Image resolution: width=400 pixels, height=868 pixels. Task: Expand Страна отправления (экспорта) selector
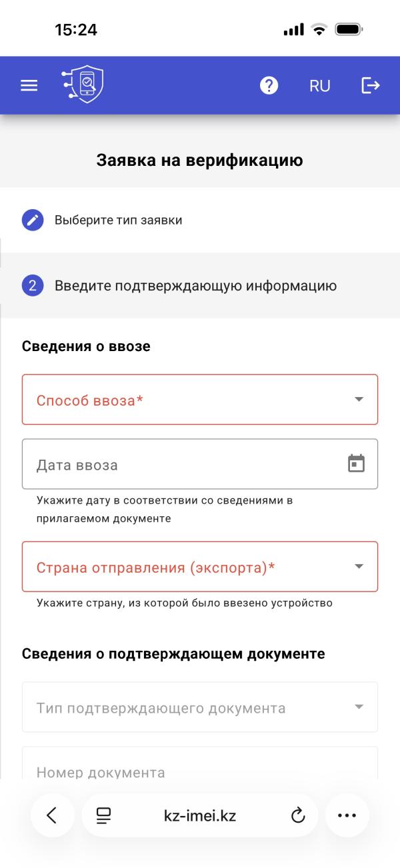pyautogui.click(x=200, y=566)
